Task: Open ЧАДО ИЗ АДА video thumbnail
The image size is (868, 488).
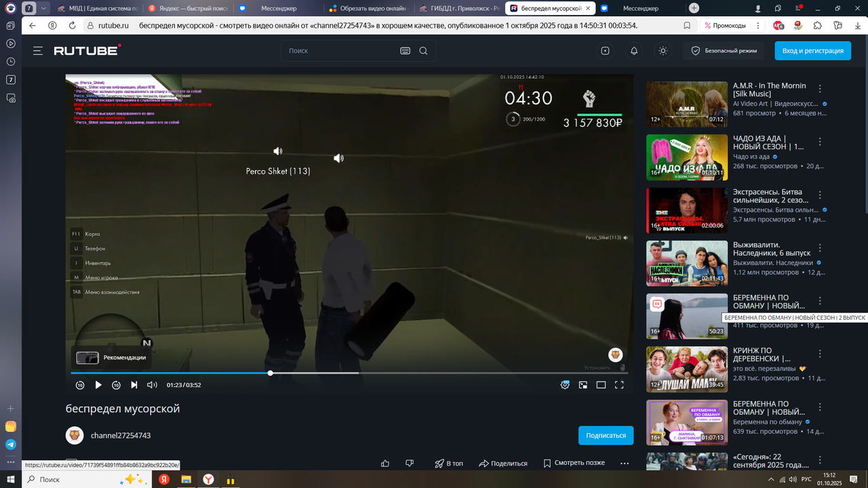Action: coord(687,157)
